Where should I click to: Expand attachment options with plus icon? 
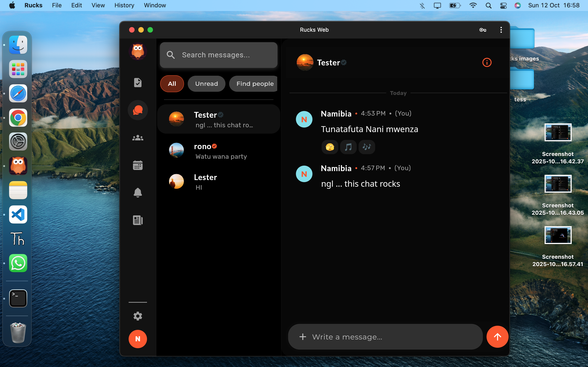[302, 337]
